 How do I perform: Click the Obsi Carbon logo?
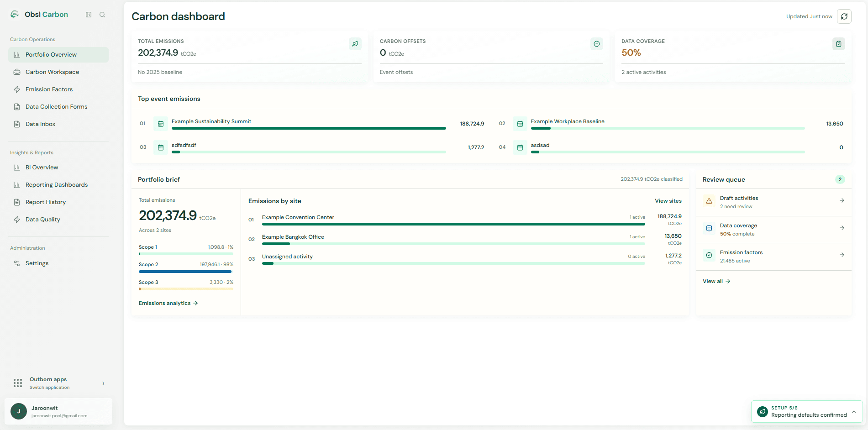point(15,14)
